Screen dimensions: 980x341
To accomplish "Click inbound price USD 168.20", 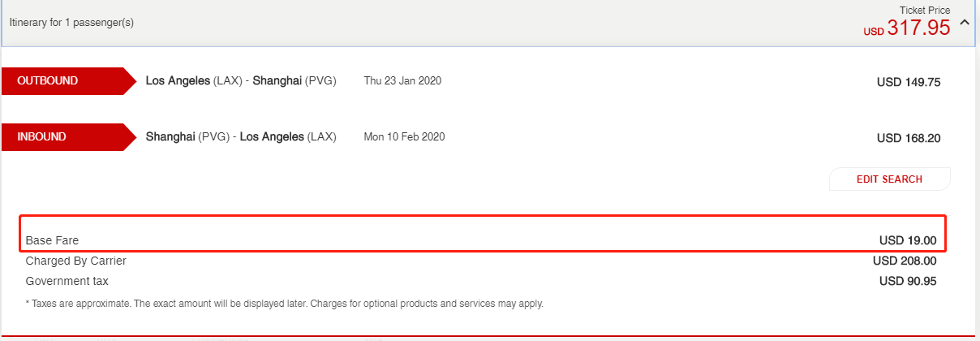I will tap(909, 138).
